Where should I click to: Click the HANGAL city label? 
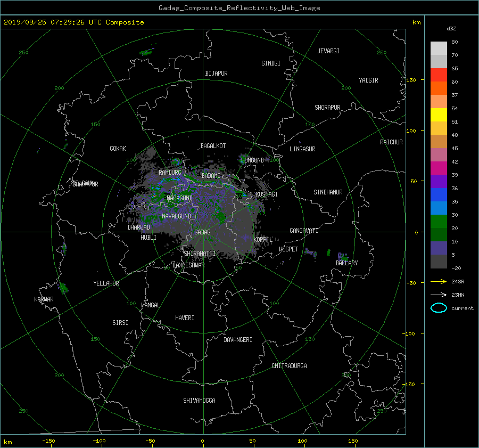click(150, 305)
